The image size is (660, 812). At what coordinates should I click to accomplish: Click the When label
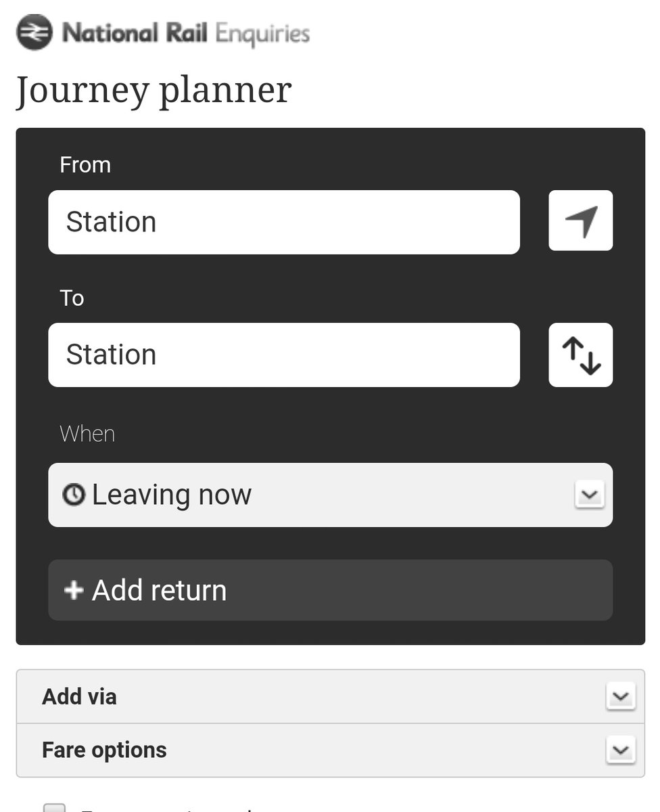click(87, 434)
